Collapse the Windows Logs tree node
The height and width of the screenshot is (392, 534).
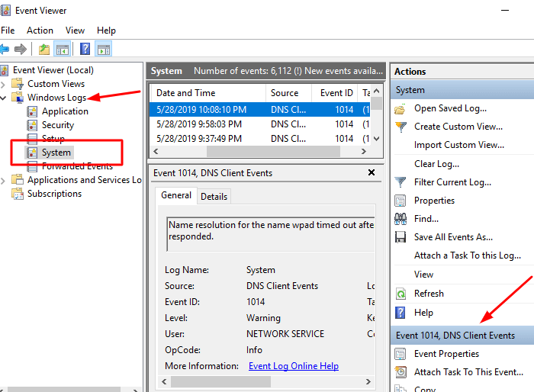(4, 98)
